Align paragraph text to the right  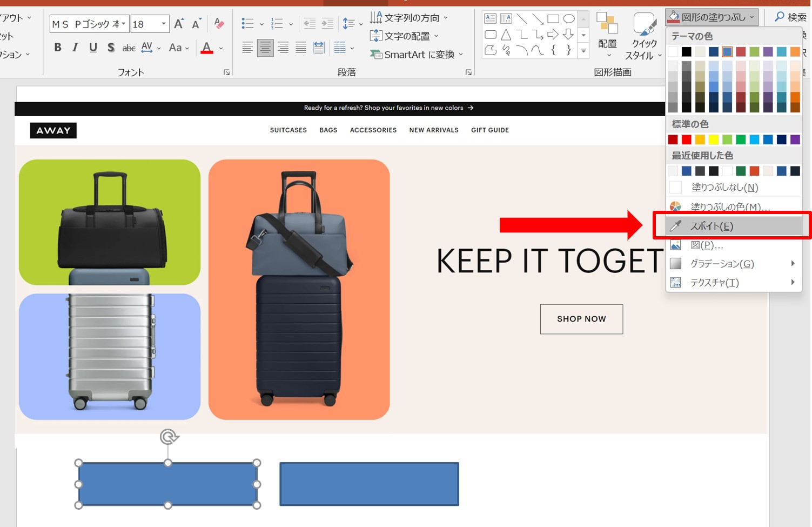(x=283, y=48)
